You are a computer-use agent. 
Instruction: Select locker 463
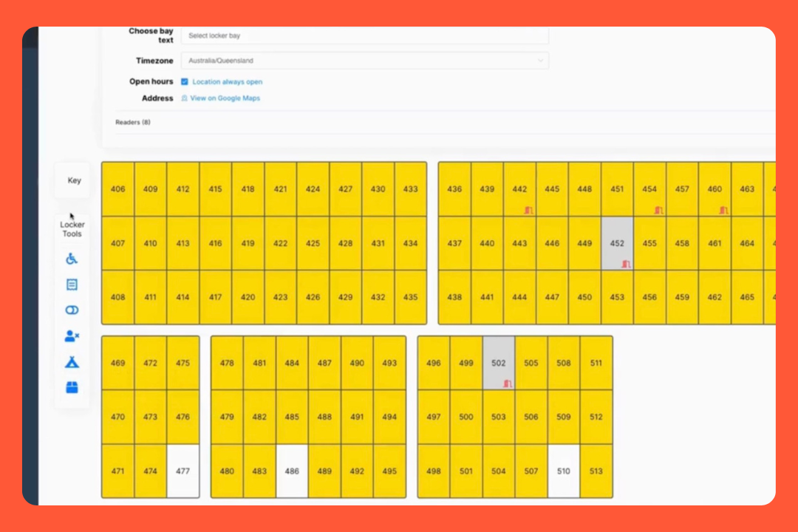click(747, 189)
